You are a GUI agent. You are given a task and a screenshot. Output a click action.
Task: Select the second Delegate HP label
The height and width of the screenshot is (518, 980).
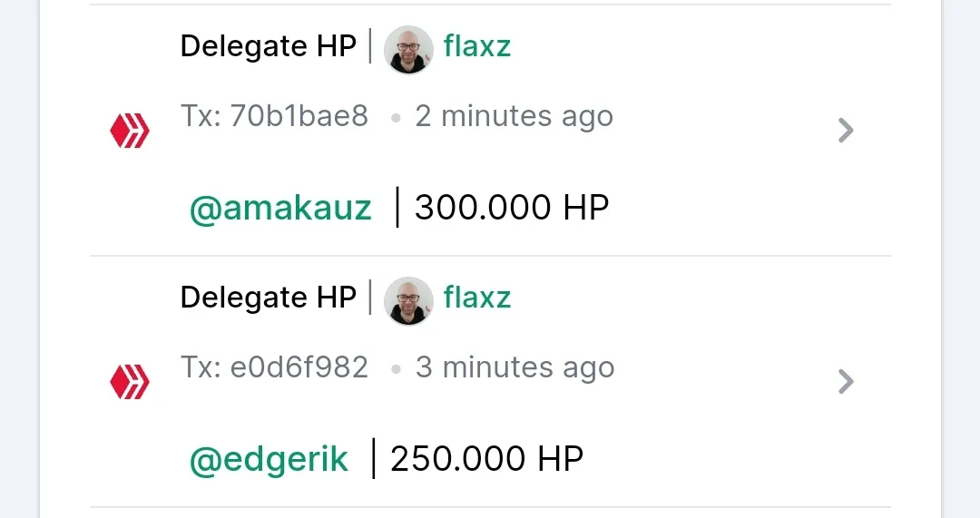268,298
